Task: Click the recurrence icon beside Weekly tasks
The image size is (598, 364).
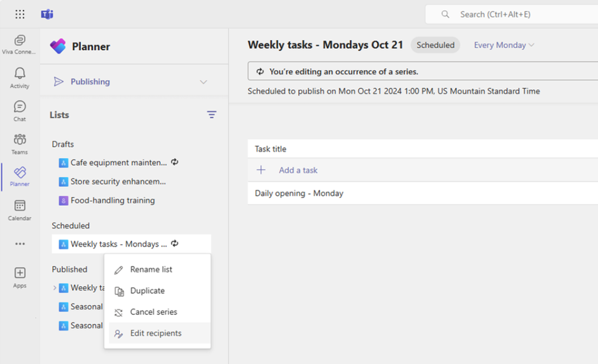Action: click(x=174, y=244)
